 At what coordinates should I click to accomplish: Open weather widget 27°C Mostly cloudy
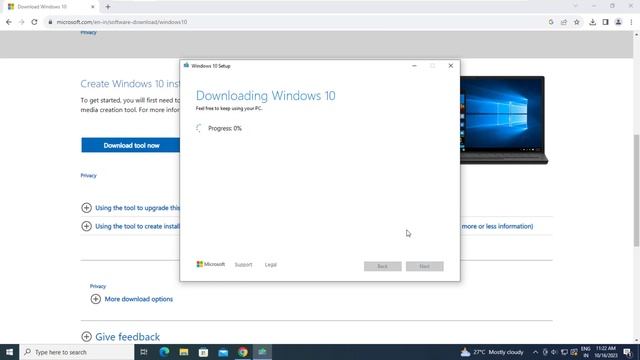coord(492,352)
